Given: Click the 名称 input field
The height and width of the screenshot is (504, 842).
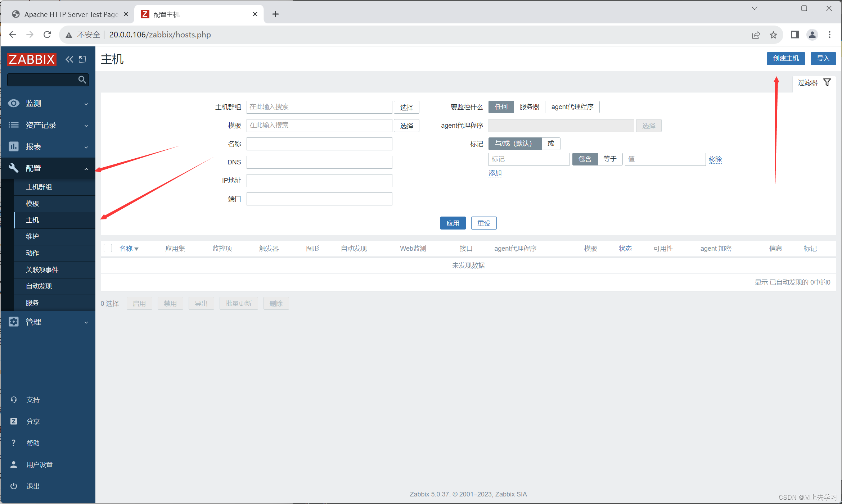Looking at the screenshot, I should 319,144.
